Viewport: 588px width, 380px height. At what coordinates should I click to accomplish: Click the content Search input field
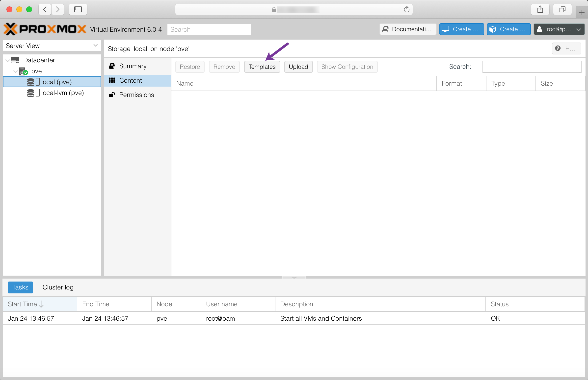pyautogui.click(x=532, y=67)
